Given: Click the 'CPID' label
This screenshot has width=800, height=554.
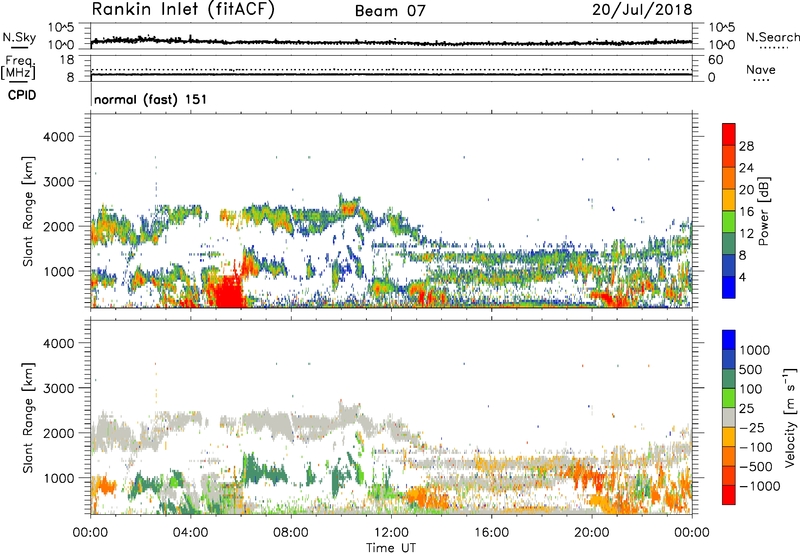Looking at the screenshot, I should tap(22, 95).
